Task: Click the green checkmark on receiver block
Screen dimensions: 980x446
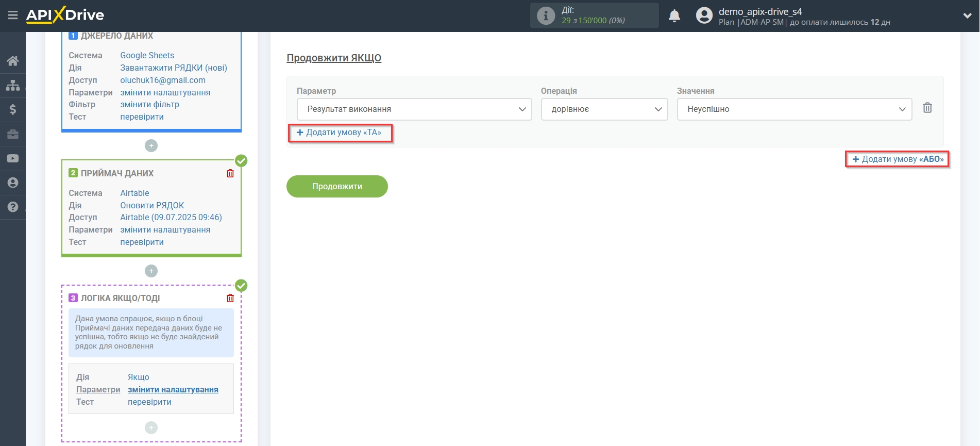Action: tap(241, 161)
